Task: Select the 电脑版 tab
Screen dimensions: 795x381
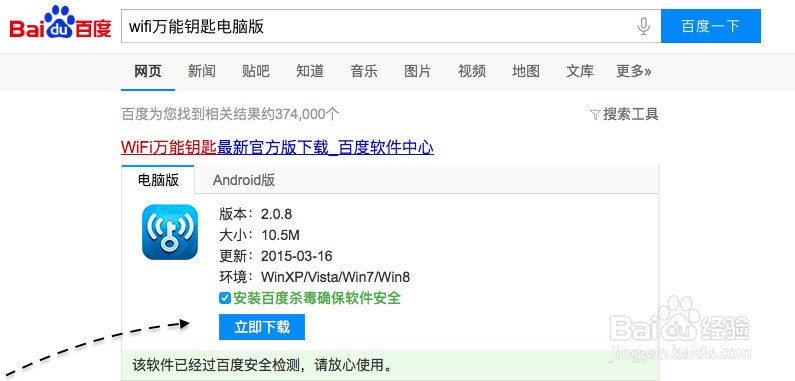Action: click(x=158, y=180)
